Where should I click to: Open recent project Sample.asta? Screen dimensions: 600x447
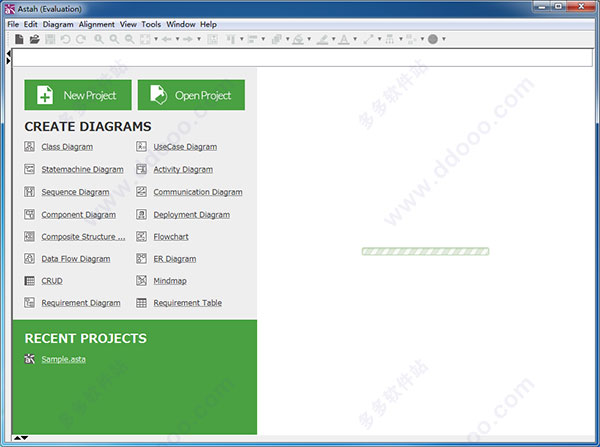click(64, 359)
